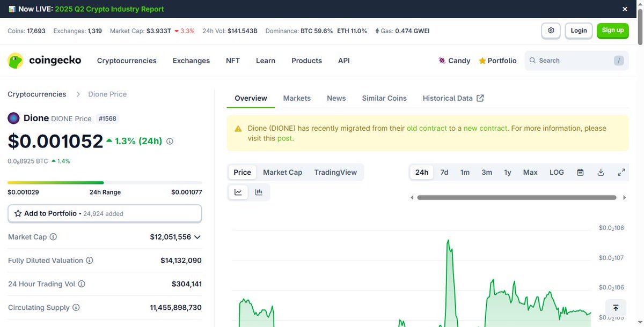Image resolution: width=644 pixels, height=327 pixels.
Task: Show info for 24h price change
Action: click(x=170, y=142)
